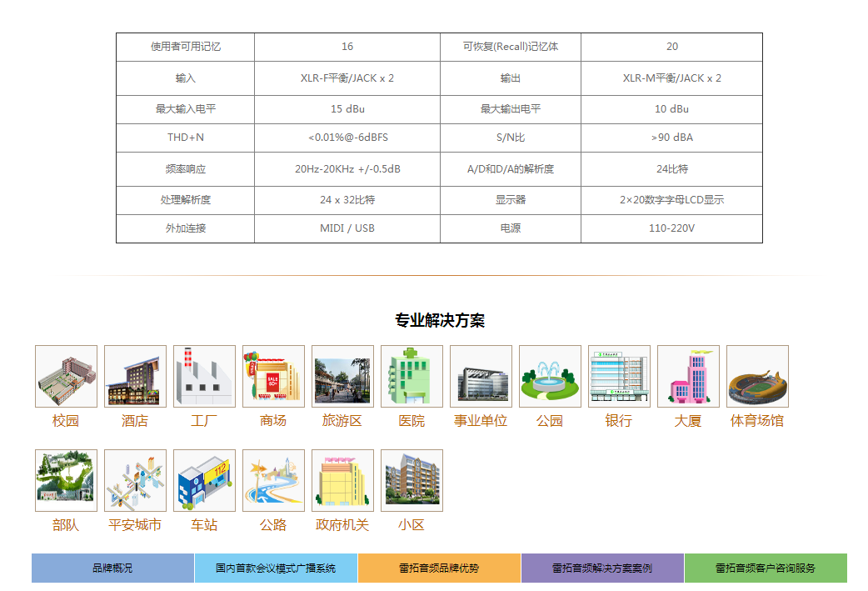Viewport: 868px width, 591px height.
Task: Select the 公园 park fountain icon
Action: click(x=550, y=376)
